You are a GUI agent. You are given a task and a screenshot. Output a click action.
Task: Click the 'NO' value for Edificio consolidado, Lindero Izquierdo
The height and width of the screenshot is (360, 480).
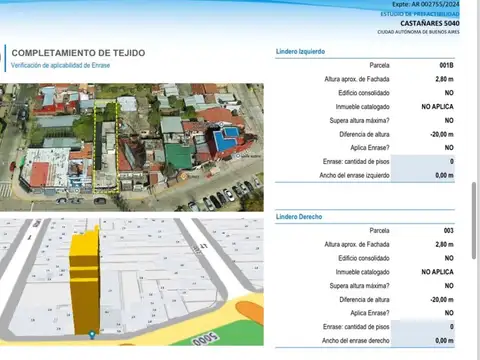449,93
